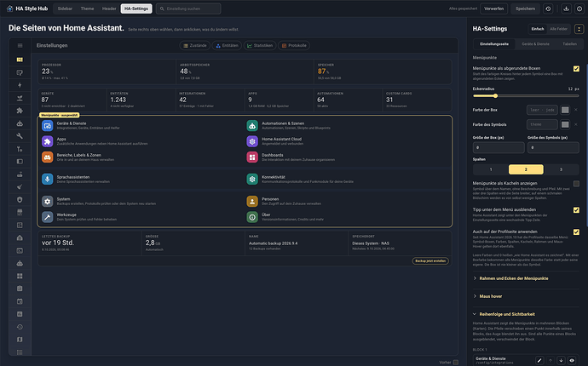Click the blue Geräte & Dienste menu icon
588x366 pixels.
(47, 125)
